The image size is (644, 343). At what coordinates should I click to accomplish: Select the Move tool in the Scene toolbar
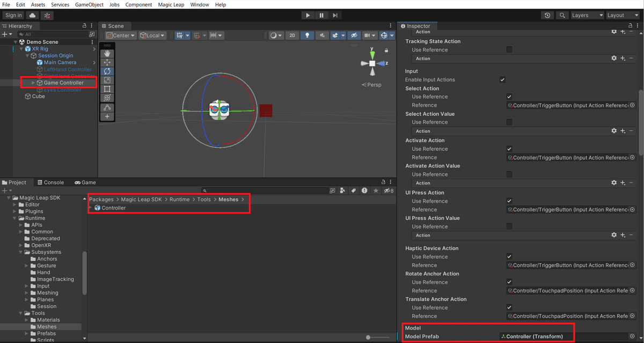pyautogui.click(x=107, y=63)
